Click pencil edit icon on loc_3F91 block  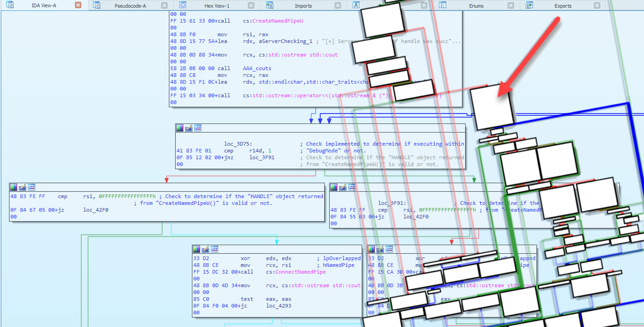(x=343, y=187)
